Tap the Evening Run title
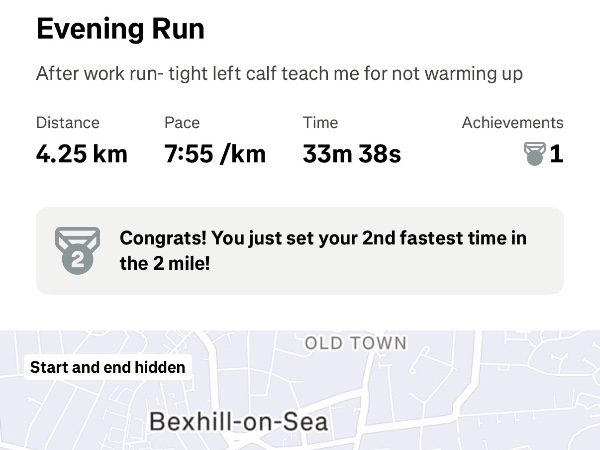Image resolution: width=600 pixels, height=450 pixels. [120, 29]
